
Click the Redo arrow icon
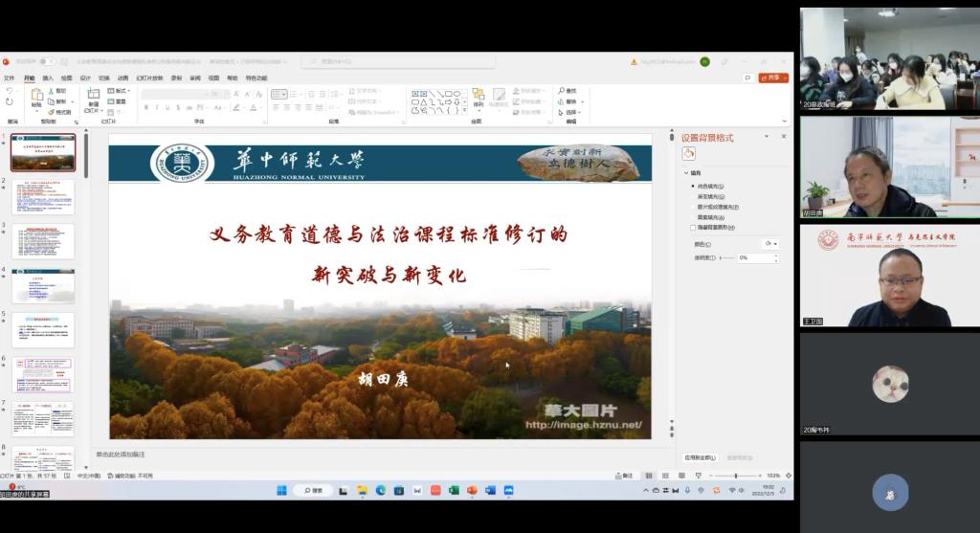(9, 101)
